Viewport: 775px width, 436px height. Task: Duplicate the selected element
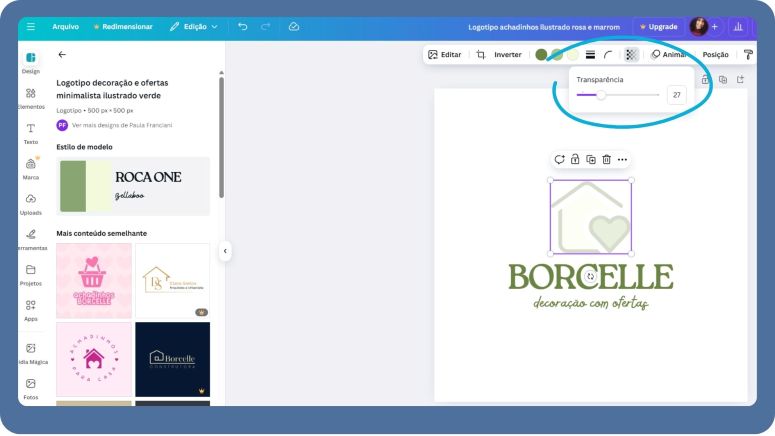coord(591,160)
